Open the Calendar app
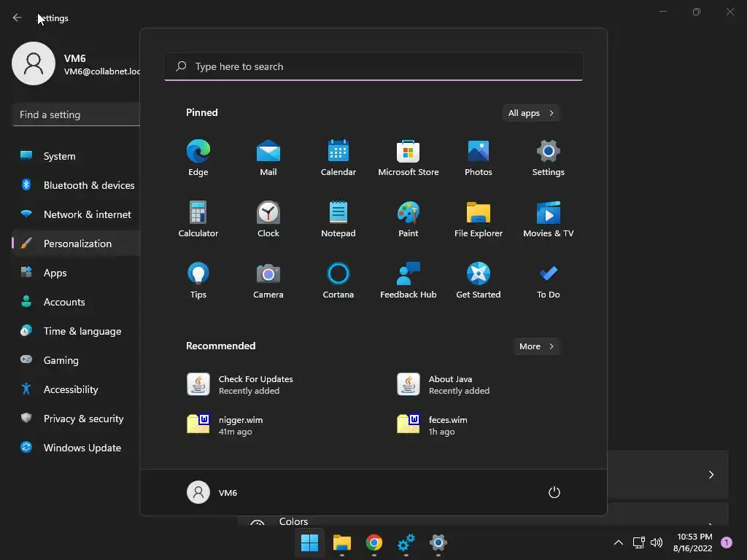This screenshot has height=560, width=747. click(338, 158)
